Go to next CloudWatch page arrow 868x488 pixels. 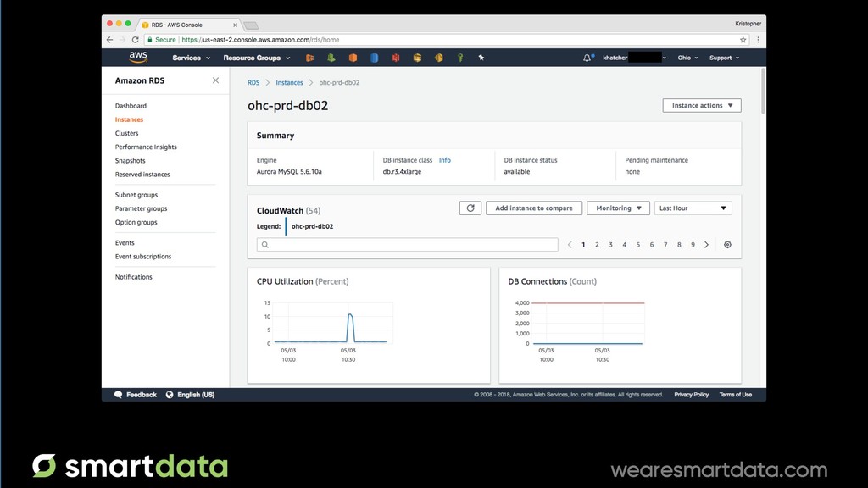pos(706,245)
